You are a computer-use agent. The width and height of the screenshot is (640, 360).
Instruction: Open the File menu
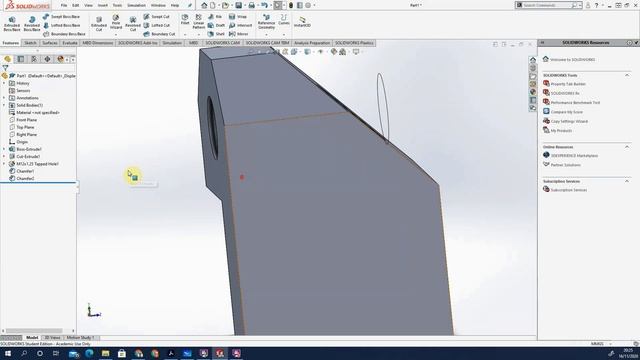(64, 5)
